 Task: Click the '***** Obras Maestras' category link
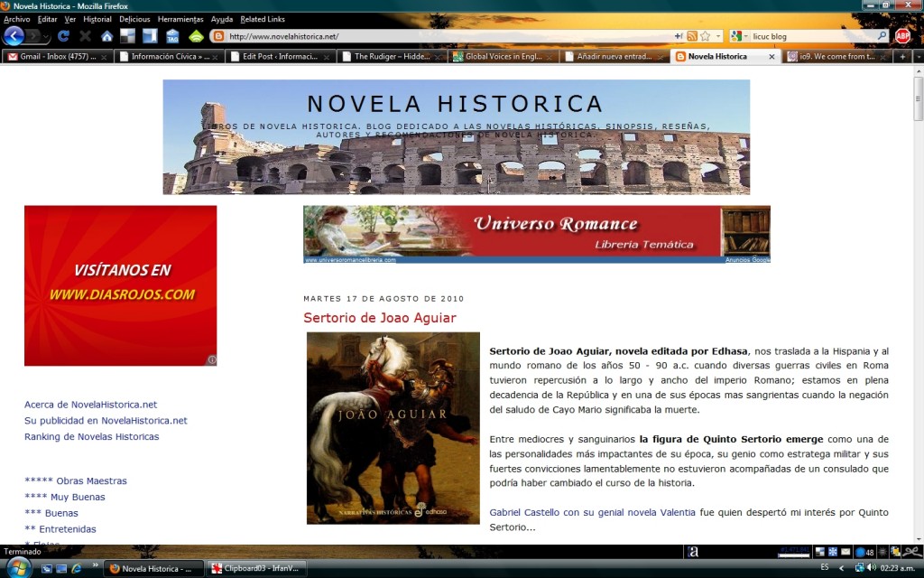[76, 481]
